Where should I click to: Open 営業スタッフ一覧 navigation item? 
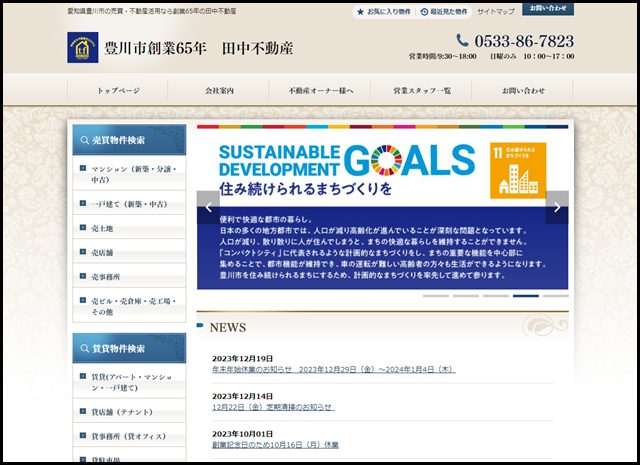(422, 91)
